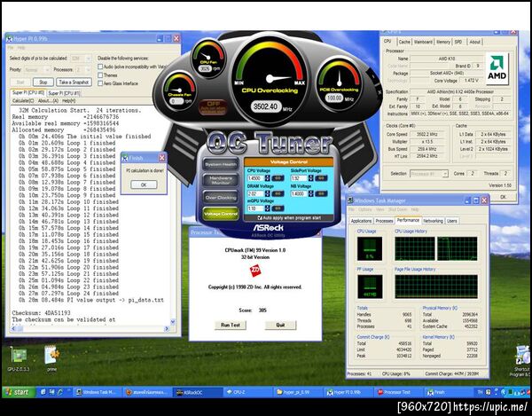Click the 3502.40 MHz frequency readout

tap(266, 106)
